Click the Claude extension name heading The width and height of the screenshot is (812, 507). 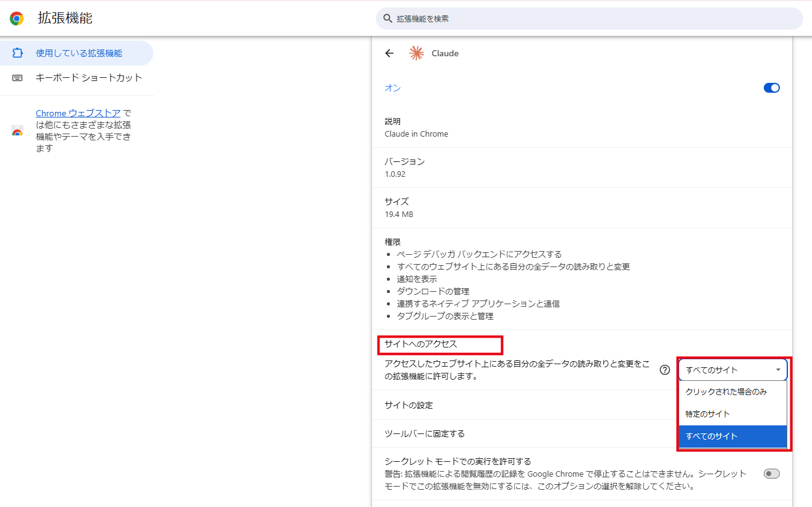(445, 53)
